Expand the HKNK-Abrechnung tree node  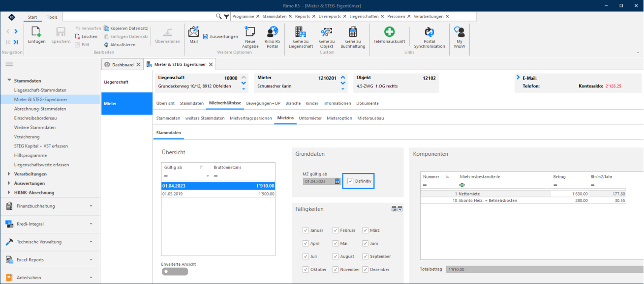(x=9, y=193)
